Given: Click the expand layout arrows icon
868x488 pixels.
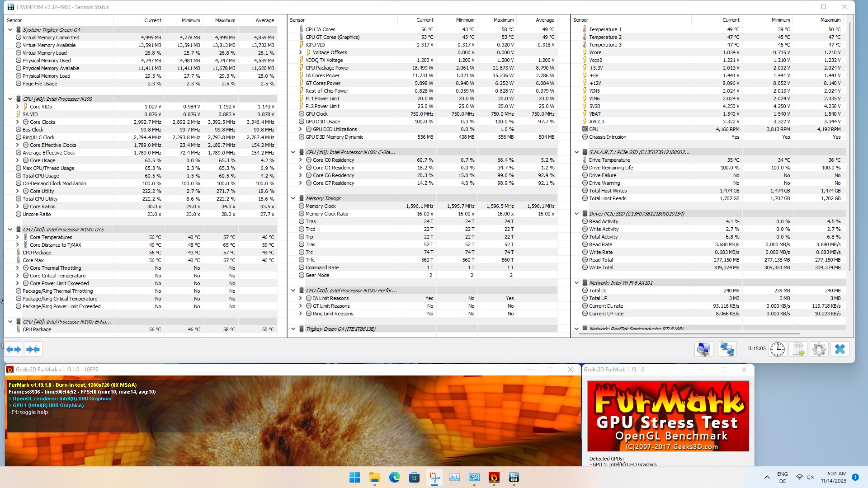Looking at the screenshot, I should (14, 349).
